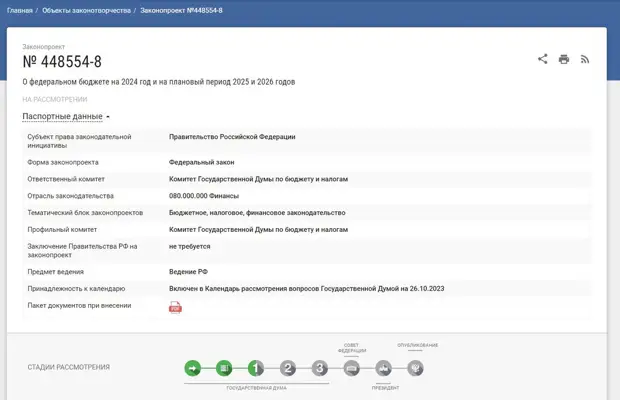Click calendar inclusion text for 26.10.2023
The height and width of the screenshot is (400, 620).
(x=306, y=288)
